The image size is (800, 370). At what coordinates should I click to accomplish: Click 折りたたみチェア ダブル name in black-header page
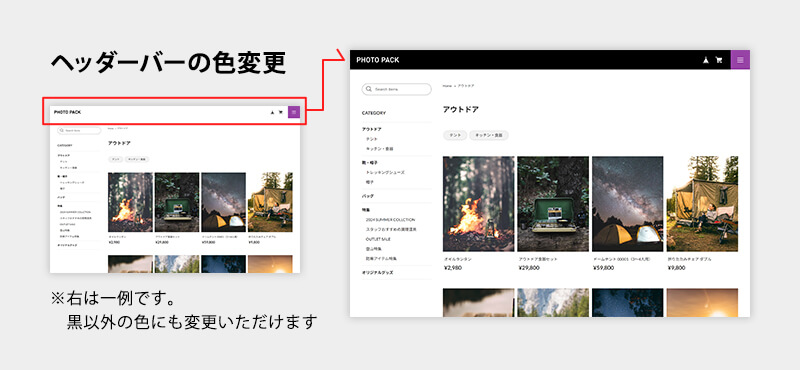pyautogui.click(x=689, y=259)
